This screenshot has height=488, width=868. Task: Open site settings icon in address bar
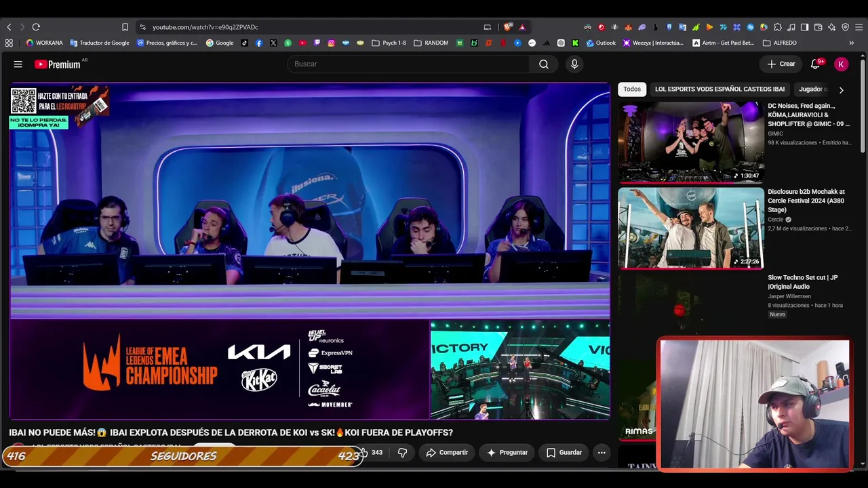point(142,27)
